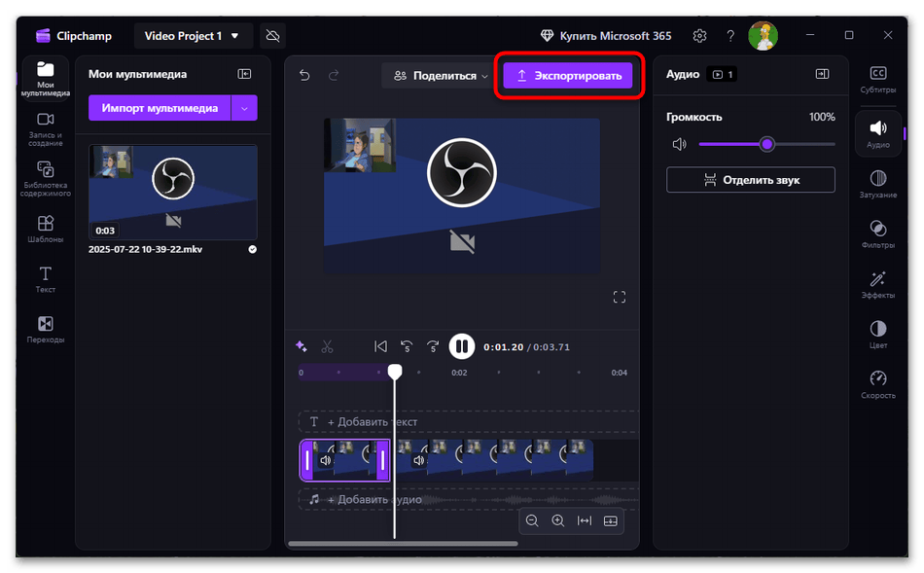
Task: Open the Audio properties tab
Action: click(878, 133)
